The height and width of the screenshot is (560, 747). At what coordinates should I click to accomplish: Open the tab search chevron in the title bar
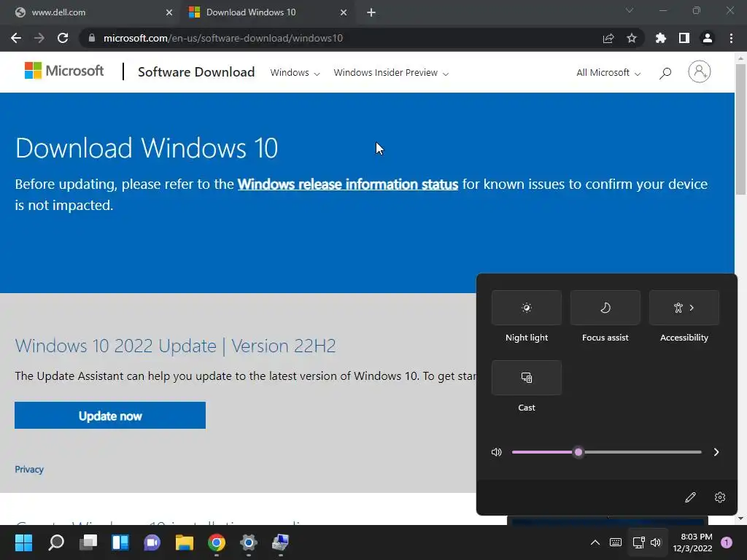[630, 10]
